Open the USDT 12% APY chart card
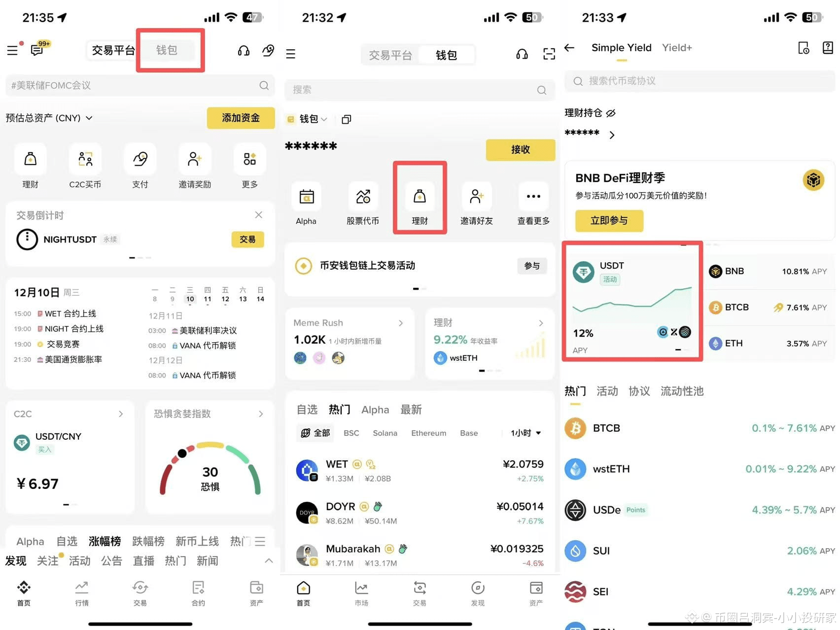This screenshot has height=630, width=840. [x=632, y=301]
